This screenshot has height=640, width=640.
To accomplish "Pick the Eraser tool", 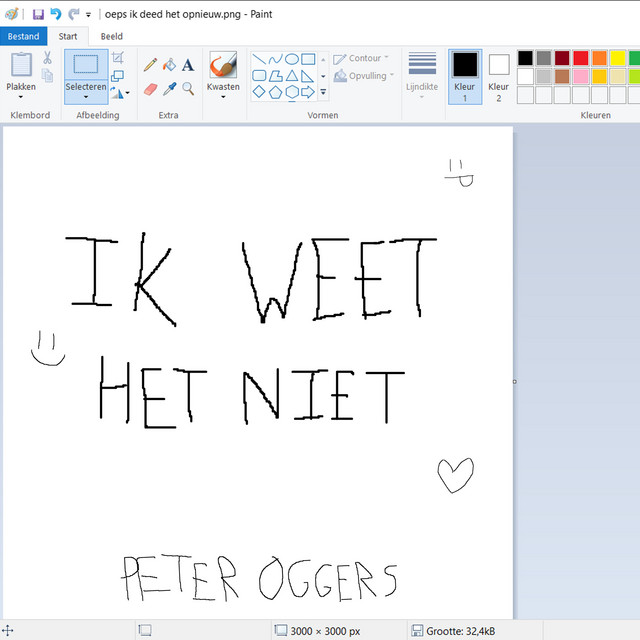I will click(x=150, y=90).
